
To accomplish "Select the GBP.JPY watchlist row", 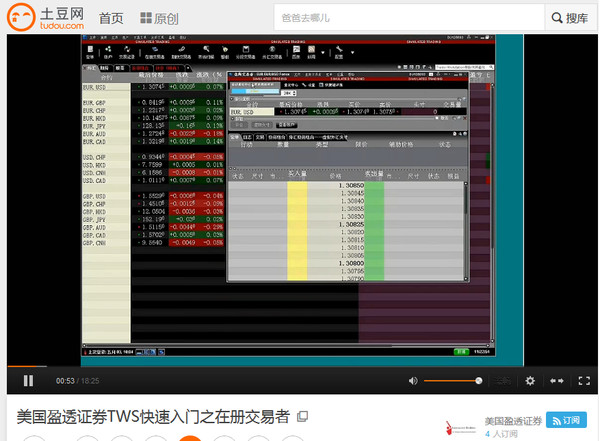I will [153, 219].
